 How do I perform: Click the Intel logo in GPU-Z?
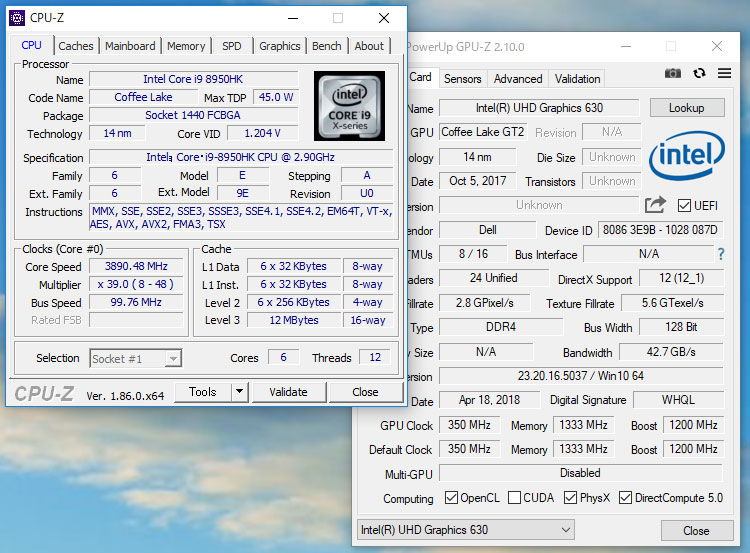pyautogui.click(x=686, y=155)
